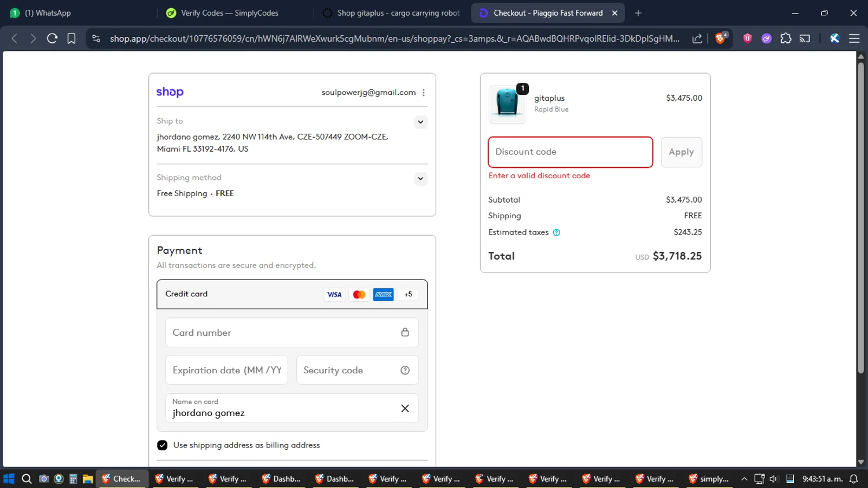
Task: Click the browser address bar URL
Action: click(395, 38)
